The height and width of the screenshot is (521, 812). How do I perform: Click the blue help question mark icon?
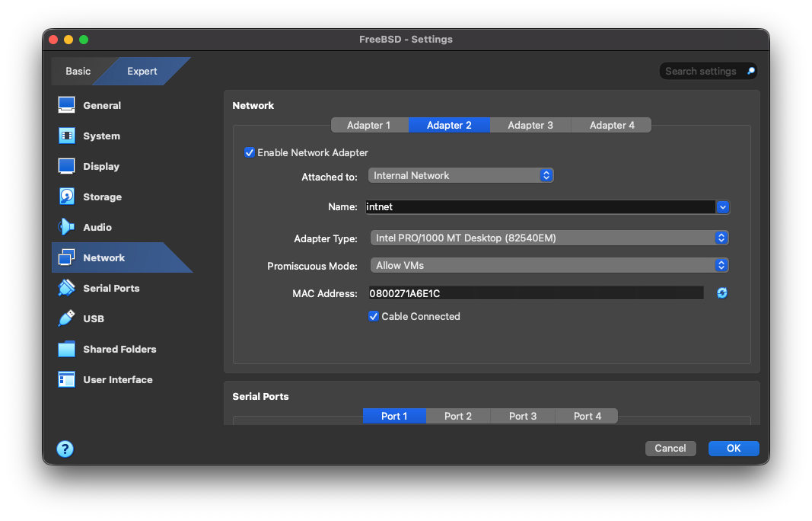pos(65,449)
